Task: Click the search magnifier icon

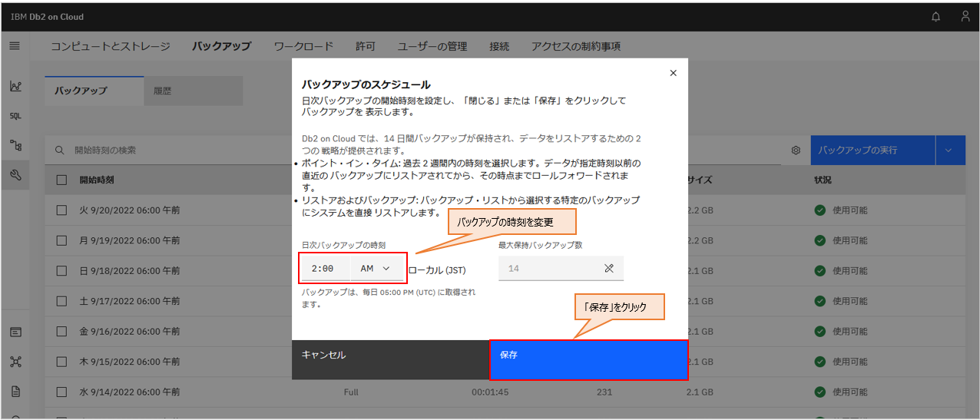Action: coord(59,150)
